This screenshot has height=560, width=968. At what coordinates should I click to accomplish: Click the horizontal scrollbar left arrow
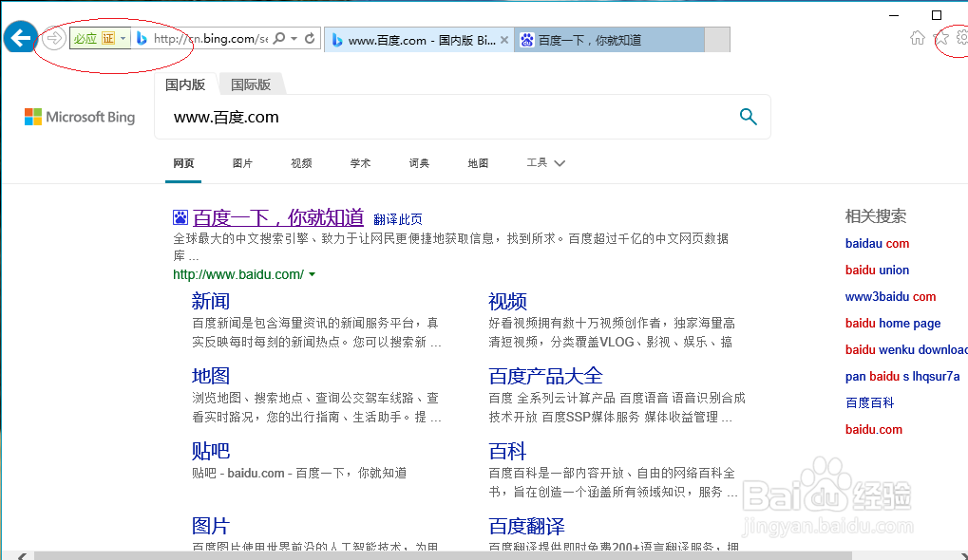22,556
